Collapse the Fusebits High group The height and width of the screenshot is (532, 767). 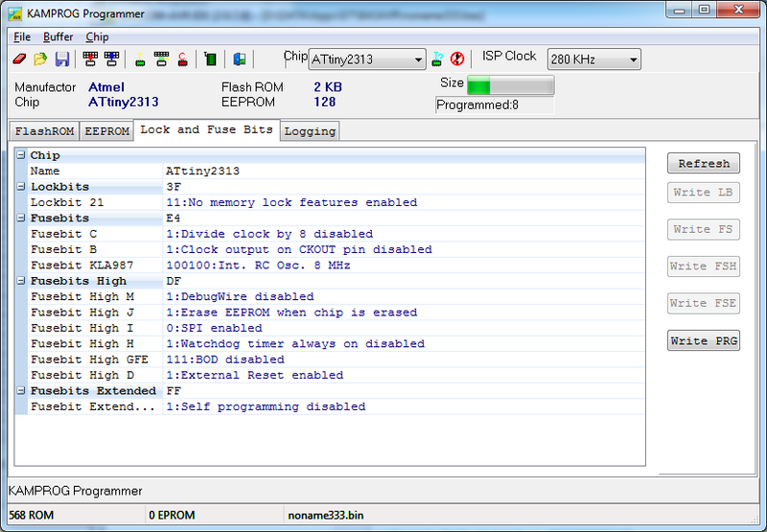coord(21,281)
